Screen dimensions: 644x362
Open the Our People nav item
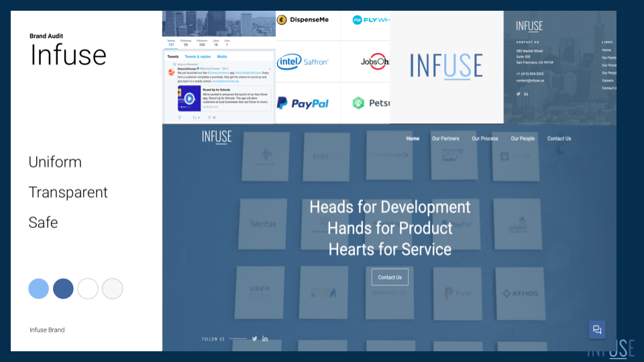pyautogui.click(x=523, y=139)
